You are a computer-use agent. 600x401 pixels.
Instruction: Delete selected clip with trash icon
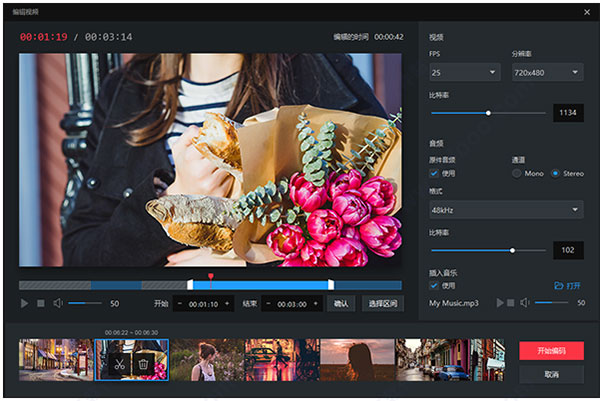tap(143, 364)
